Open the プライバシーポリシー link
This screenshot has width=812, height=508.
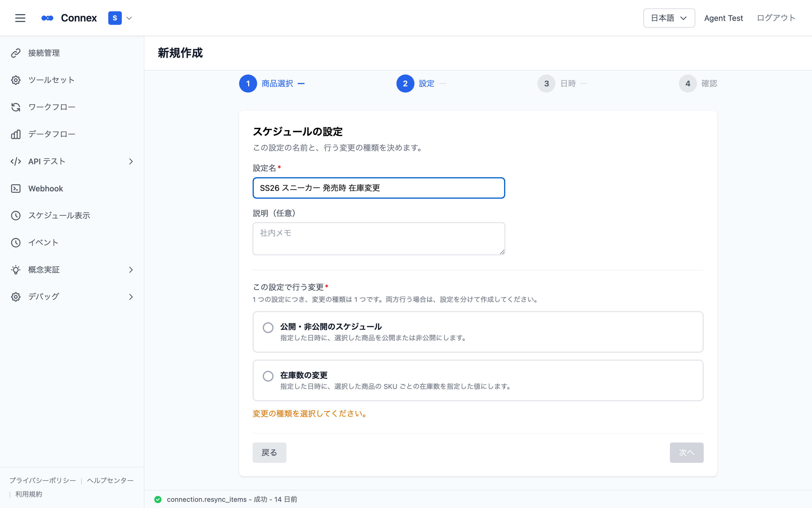point(43,480)
